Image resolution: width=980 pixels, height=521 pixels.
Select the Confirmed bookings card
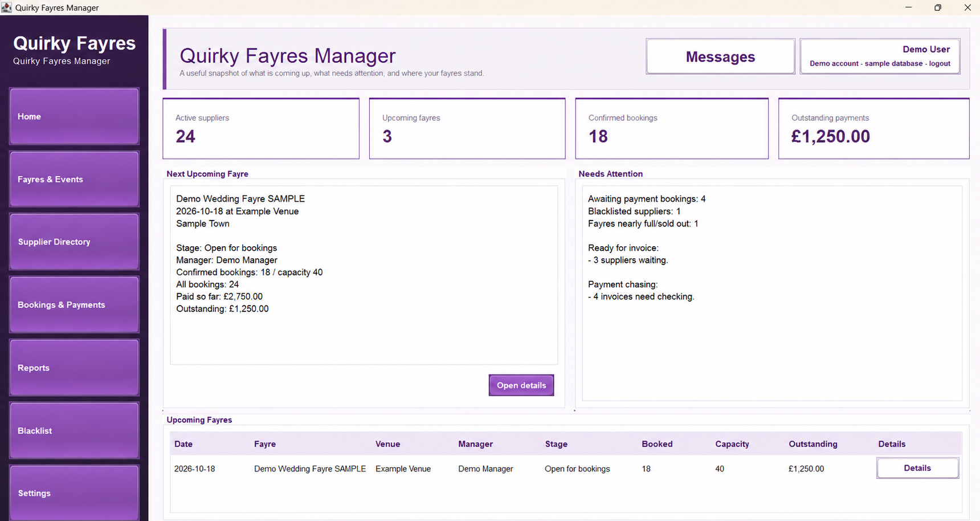[672, 128]
